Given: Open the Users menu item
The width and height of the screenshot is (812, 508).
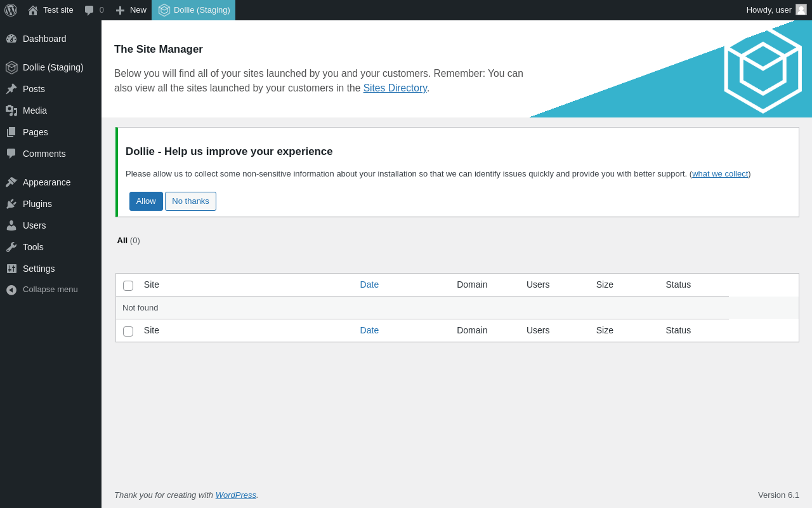Looking at the screenshot, I should point(34,225).
